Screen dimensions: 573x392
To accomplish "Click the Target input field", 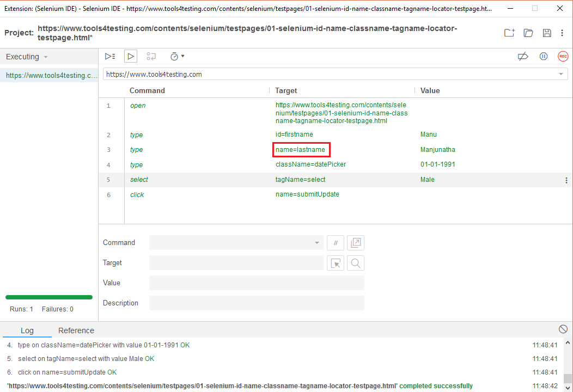I will tap(236, 262).
